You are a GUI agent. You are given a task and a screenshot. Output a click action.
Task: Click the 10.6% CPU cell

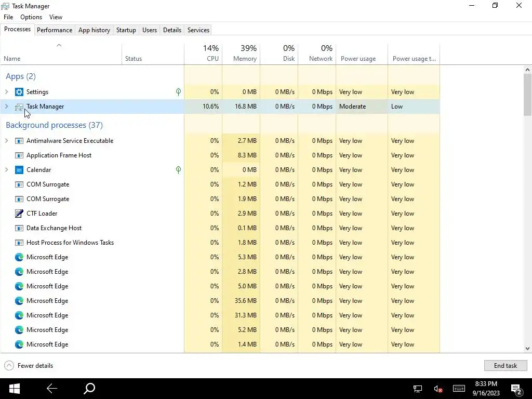pos(203,106)
